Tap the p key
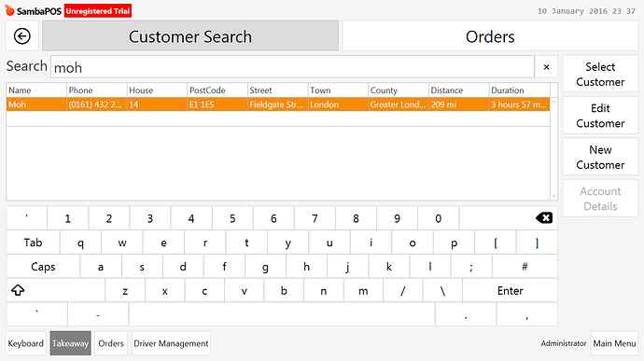Screen dimensions: 644x361 click(x=454, y=243)
